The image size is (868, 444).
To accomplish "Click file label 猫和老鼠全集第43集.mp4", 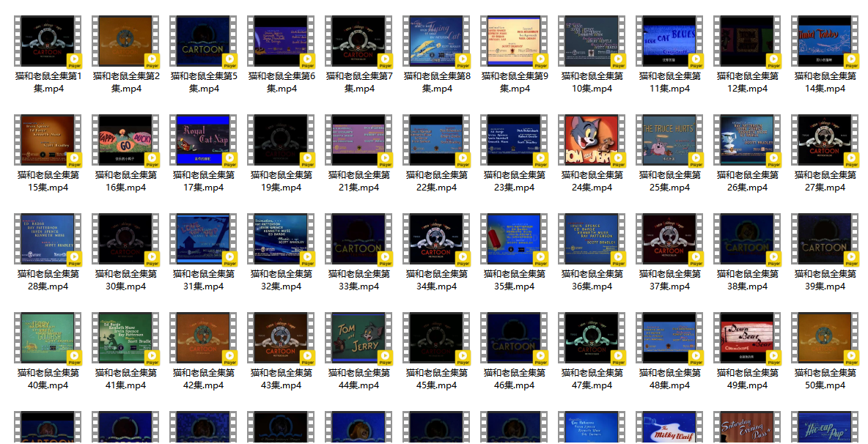I will [282, 379].
